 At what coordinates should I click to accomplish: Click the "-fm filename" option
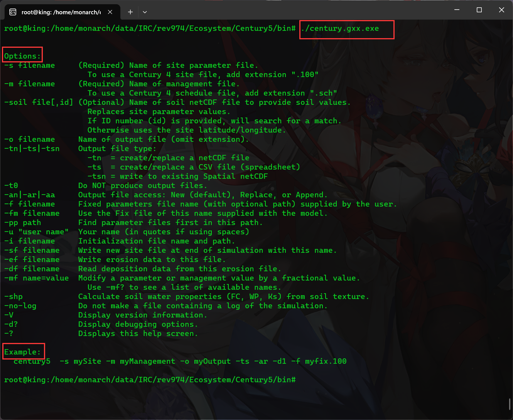click(32, 213)
